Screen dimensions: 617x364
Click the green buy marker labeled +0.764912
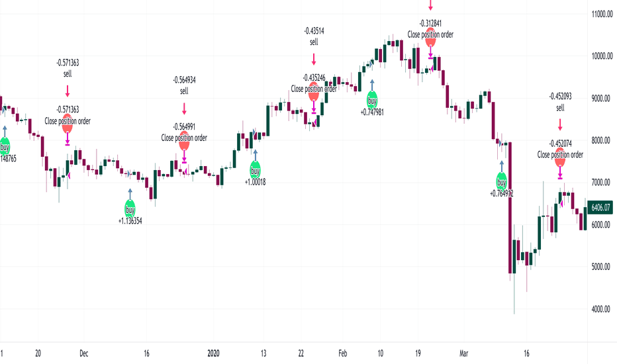(x=501, y=181)
